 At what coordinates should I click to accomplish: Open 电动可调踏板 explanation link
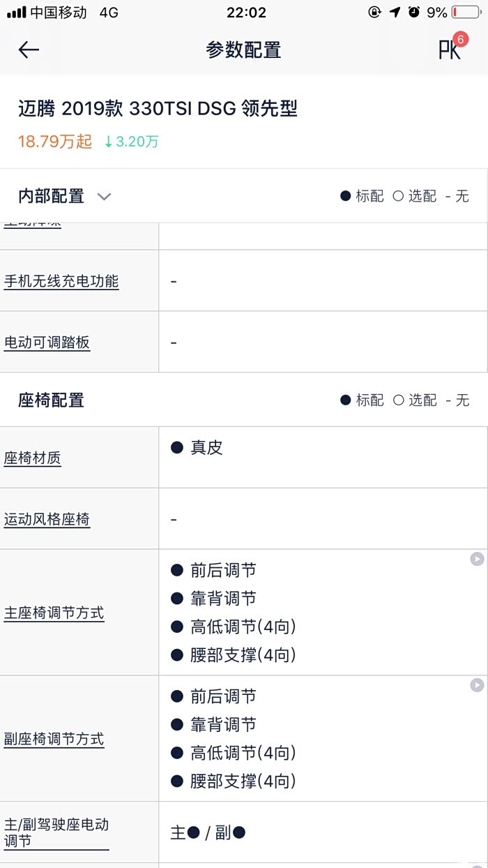[x=47, y=343]
